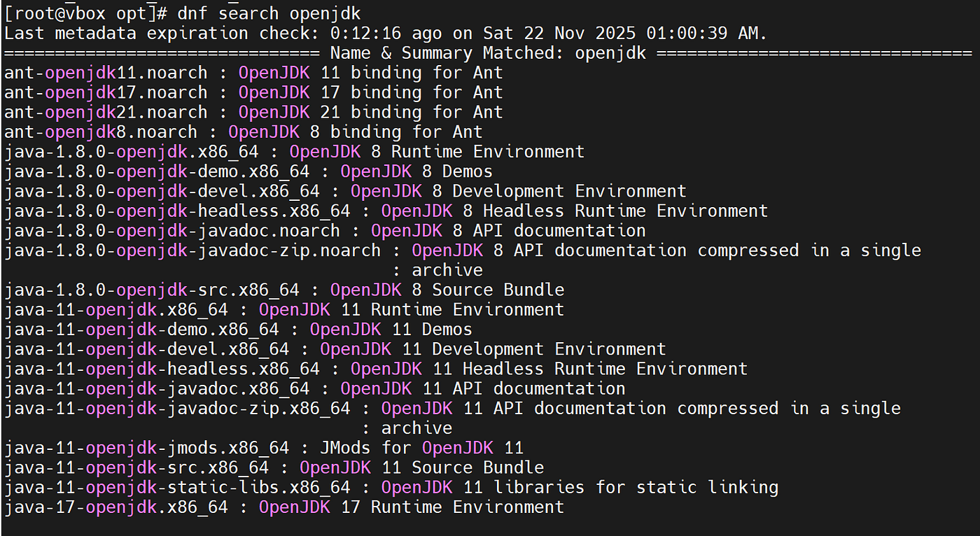This screenshot has width=980, height=536.
Task: Click java-11-openjdk-src.x86_64 Source Bundle entry
Action: 274,467
